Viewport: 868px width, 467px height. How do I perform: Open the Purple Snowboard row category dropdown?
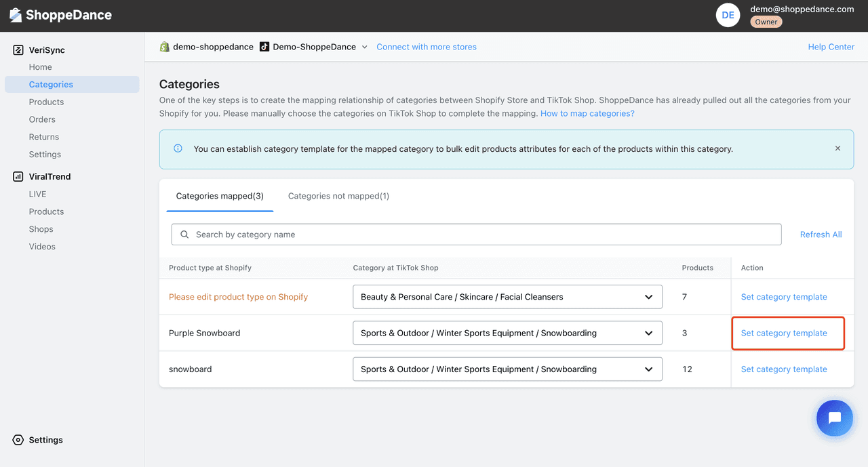507,333
